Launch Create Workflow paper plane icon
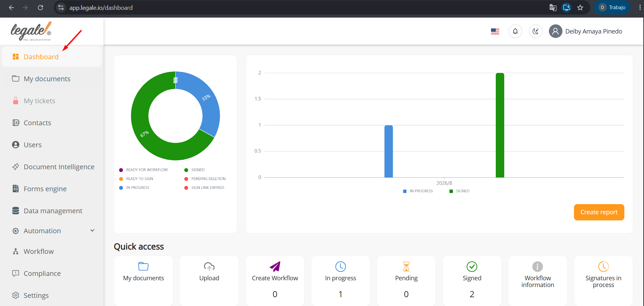The height and width of the screenshot is (306, 644). tap(275, 267)
